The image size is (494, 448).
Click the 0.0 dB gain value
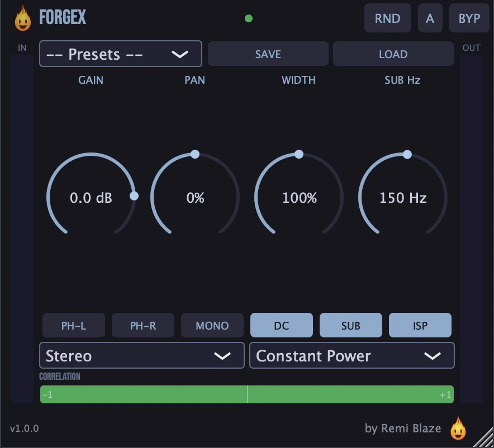point(91,198)
